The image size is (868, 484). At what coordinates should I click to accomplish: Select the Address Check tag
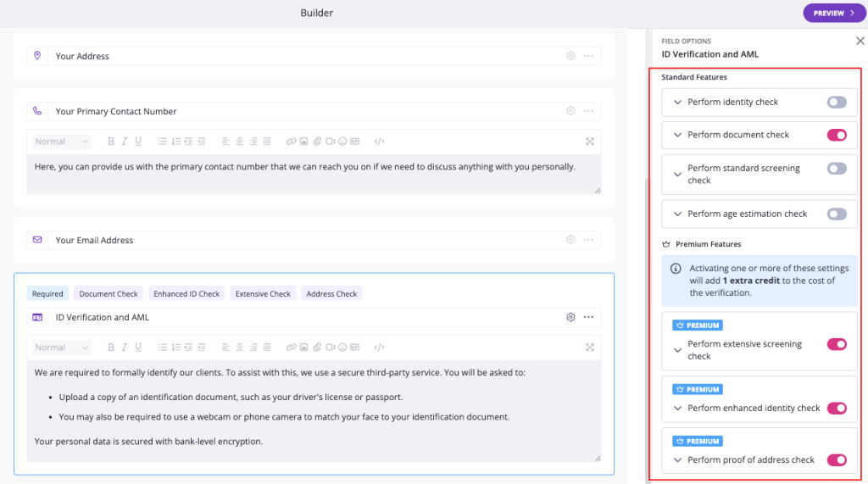pyautogui.click(x=331, y=294)
